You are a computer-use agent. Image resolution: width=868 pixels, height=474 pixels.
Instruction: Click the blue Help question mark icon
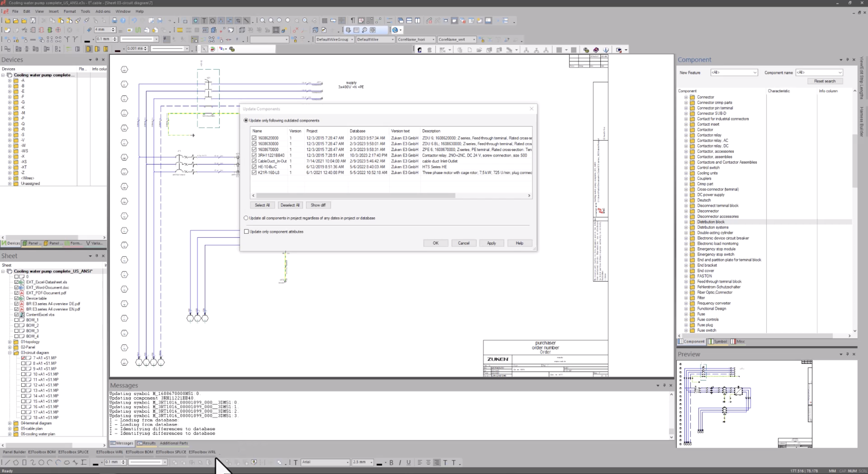pos(123,21)
